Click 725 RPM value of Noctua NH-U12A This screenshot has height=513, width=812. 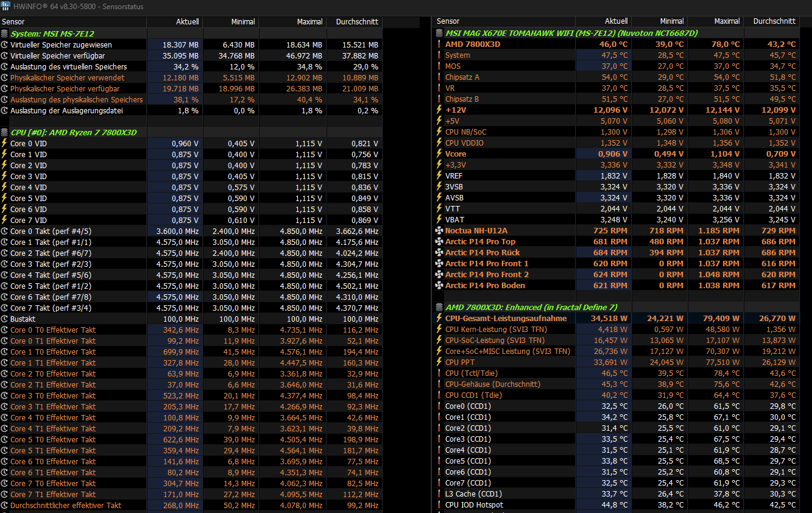click(610, 231)
